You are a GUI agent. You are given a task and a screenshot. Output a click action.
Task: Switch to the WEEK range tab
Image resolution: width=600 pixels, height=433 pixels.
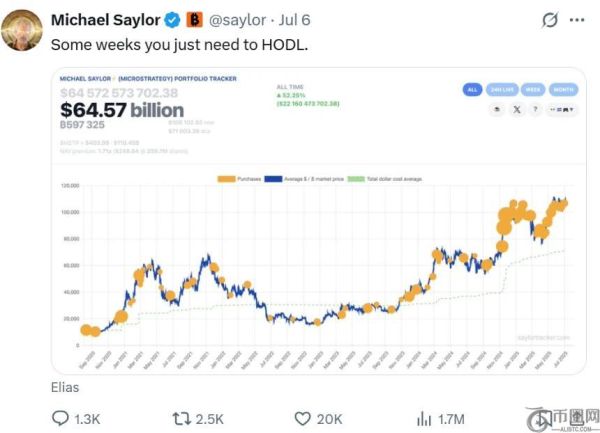(x=531, y=90)
